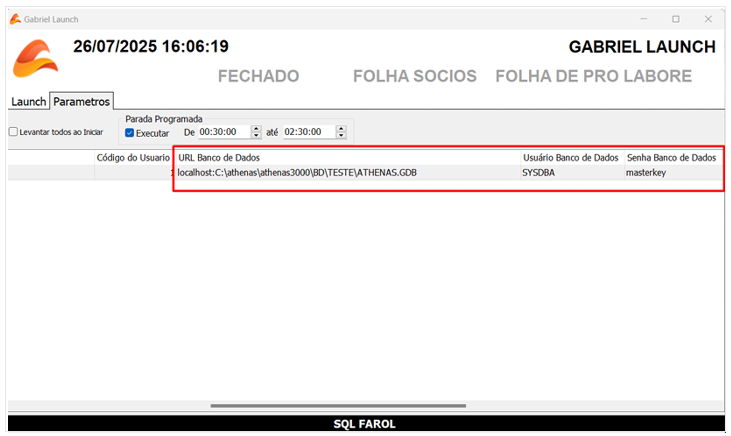Image resolution: width=731 pixels, height=436 pixels.
Task: Switch to the Launch tab
Action: pyautogui.click(x=28, y=102)
